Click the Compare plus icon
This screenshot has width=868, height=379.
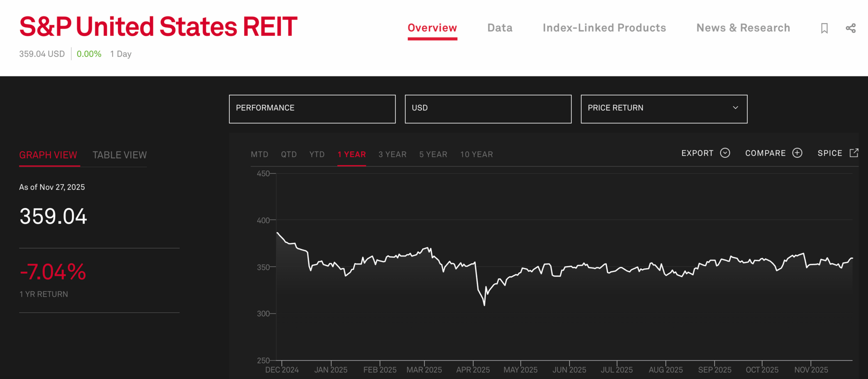click(797, 153)
